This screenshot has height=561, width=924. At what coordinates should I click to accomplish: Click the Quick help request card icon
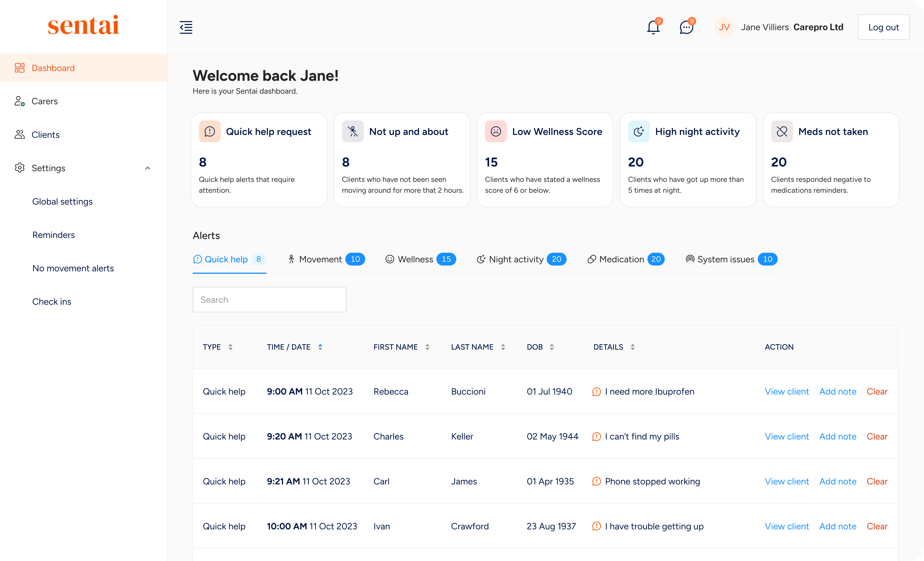click(x=210, y=131)
